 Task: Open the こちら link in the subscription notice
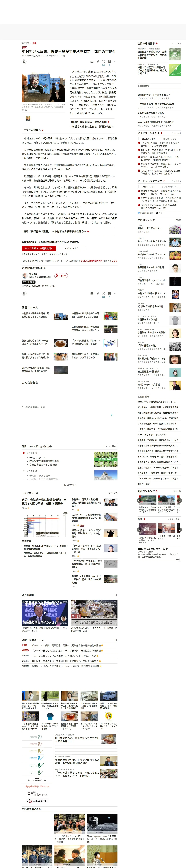pyautogui.click(x=114, y=261)
